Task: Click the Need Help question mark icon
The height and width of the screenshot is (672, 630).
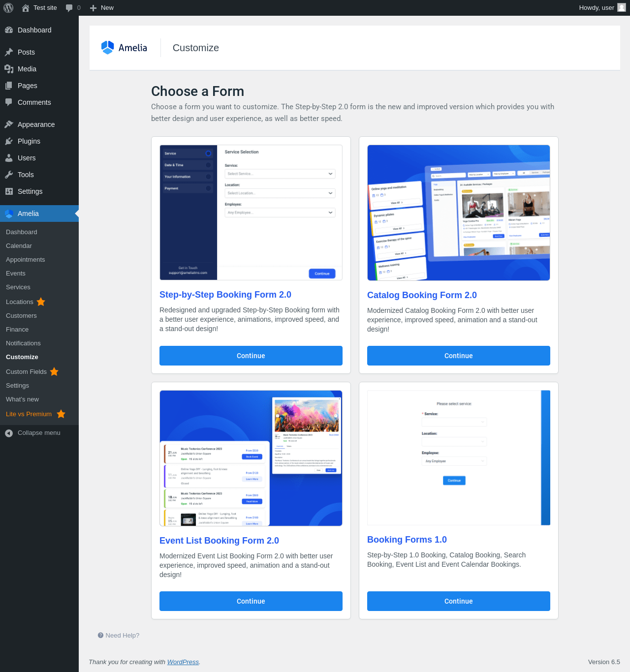Action: (x=100, y=635)
